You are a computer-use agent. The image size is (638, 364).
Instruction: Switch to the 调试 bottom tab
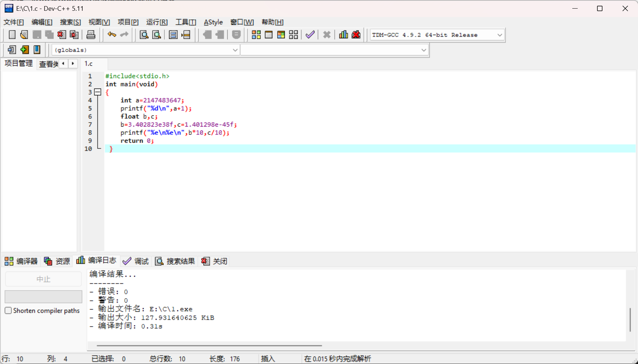pos(136,261)
